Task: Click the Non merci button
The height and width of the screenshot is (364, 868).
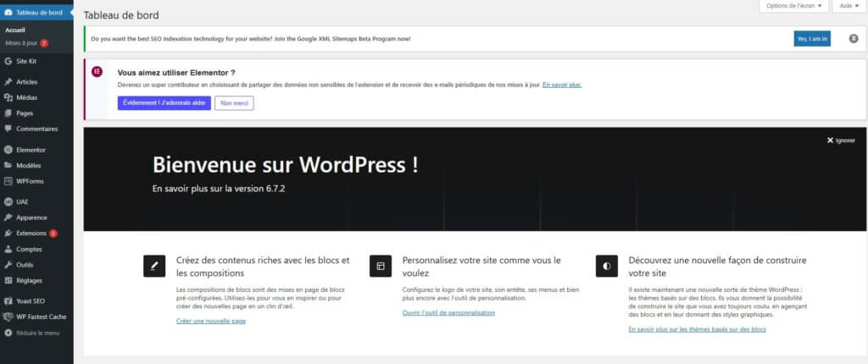Action: 234,103
